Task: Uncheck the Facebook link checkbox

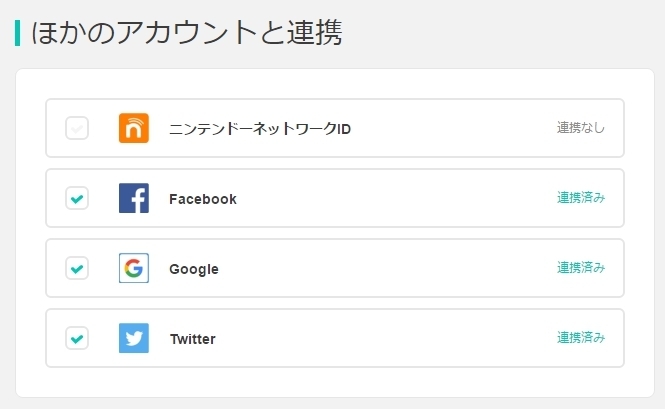Action: point(77,198)
